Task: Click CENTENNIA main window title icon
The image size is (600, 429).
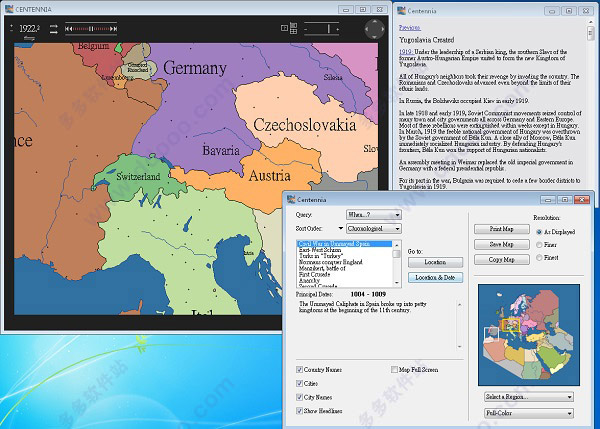Action: [x=9, y=8]
